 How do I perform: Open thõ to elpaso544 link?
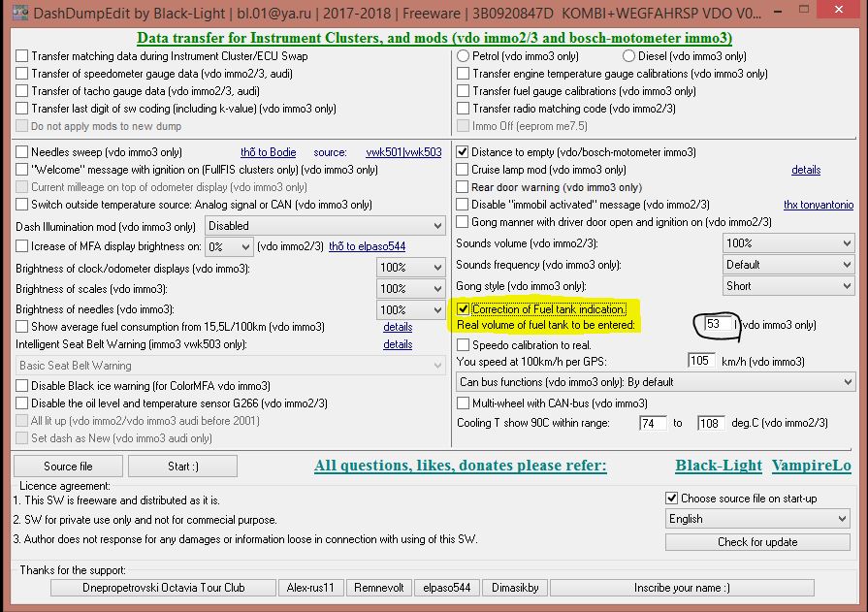[367, 246]
